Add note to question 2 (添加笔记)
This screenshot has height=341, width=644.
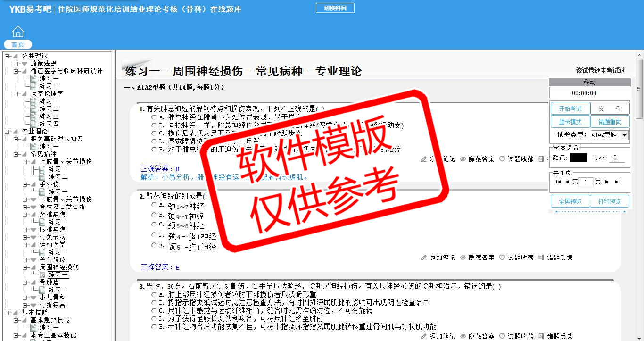(438, 258)
